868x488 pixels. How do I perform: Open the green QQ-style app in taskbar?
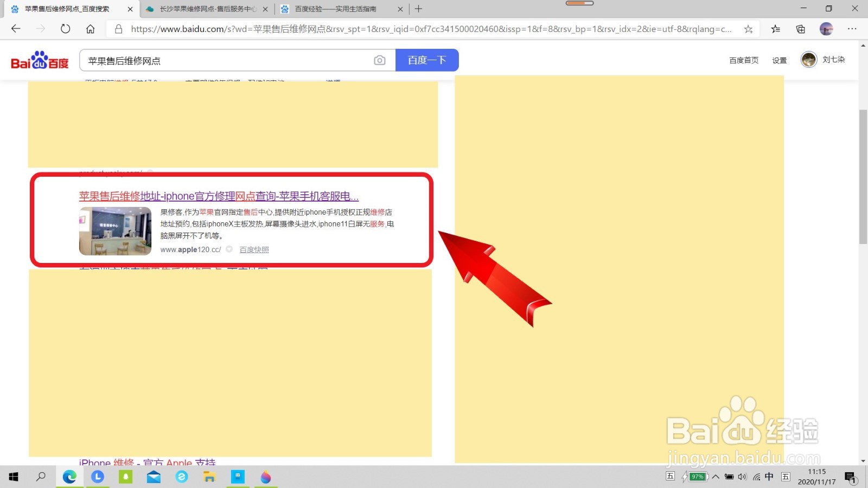(x=126, y=477)
